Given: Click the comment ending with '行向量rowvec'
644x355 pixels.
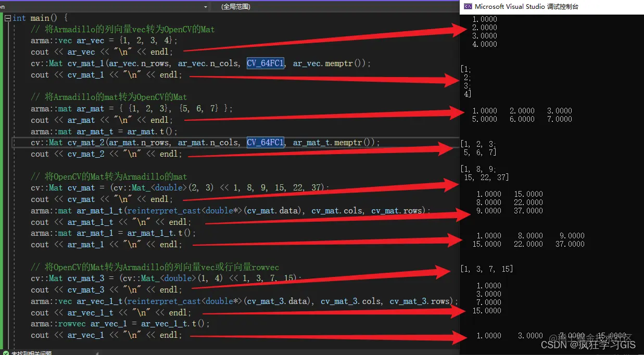Looking at the screenshot, I should pyautogui.click(x=155, y=267).
